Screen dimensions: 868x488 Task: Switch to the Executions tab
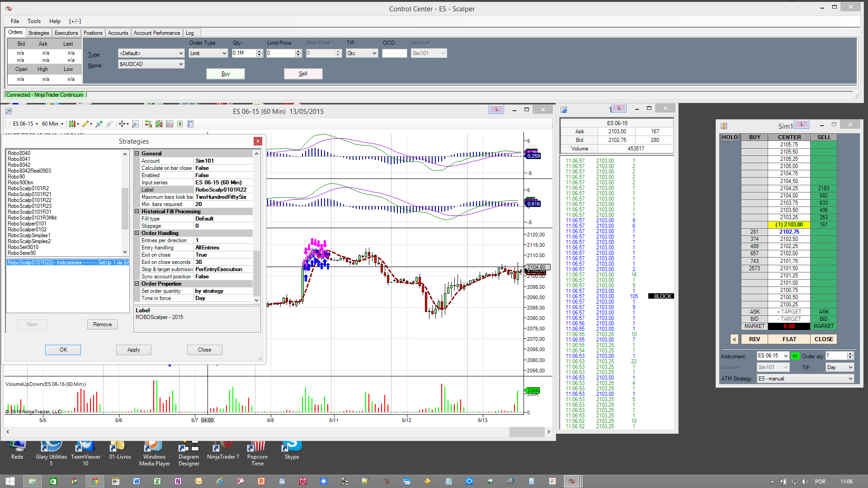(x=66, y=33)
